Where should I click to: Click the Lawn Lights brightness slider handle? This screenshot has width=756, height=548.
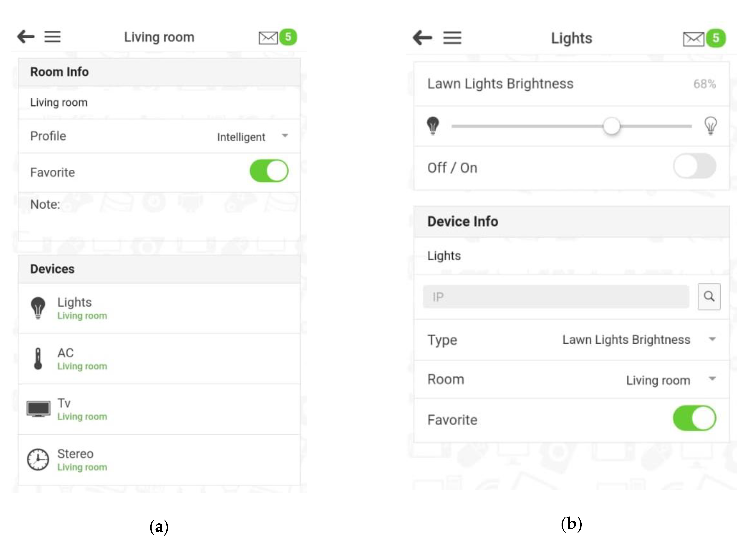[x=611, y=126]
